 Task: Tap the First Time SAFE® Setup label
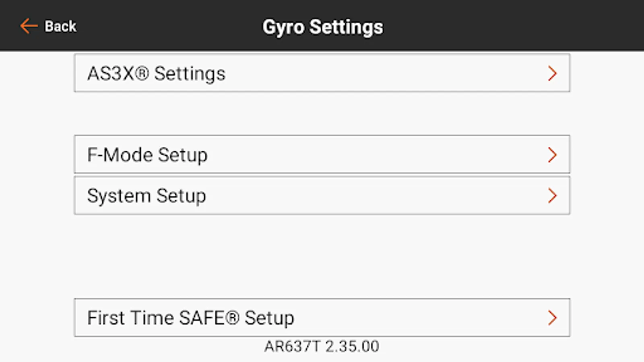(x=191, y=318)
